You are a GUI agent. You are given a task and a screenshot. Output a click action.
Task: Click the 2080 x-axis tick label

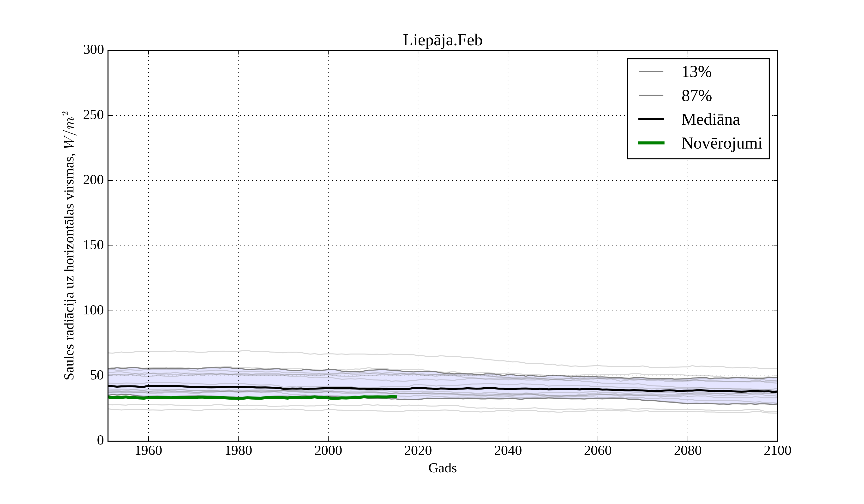[x=687, y=450]
